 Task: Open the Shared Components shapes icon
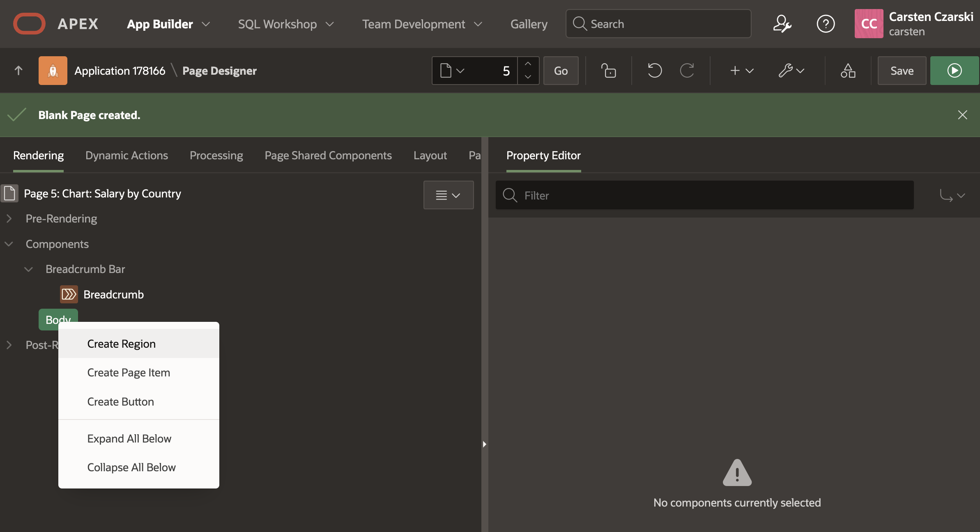click(x=848, y=71)
